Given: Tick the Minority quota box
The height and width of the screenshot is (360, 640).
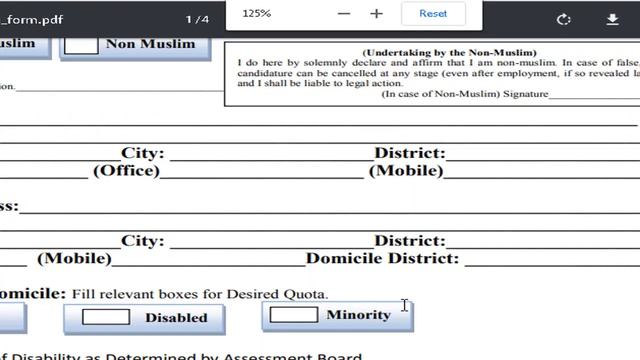Looking at the screenshot, I should click(x=293, y=315).
